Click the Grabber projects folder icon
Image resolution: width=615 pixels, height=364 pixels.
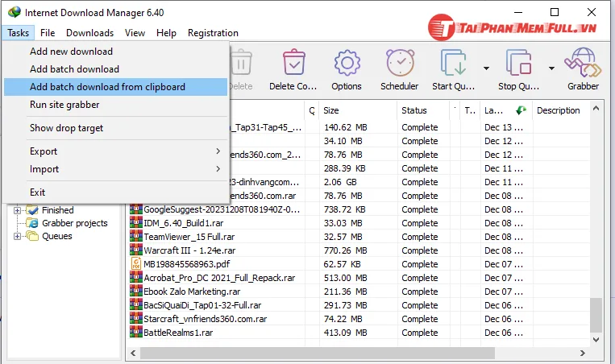tap(32, 223)
